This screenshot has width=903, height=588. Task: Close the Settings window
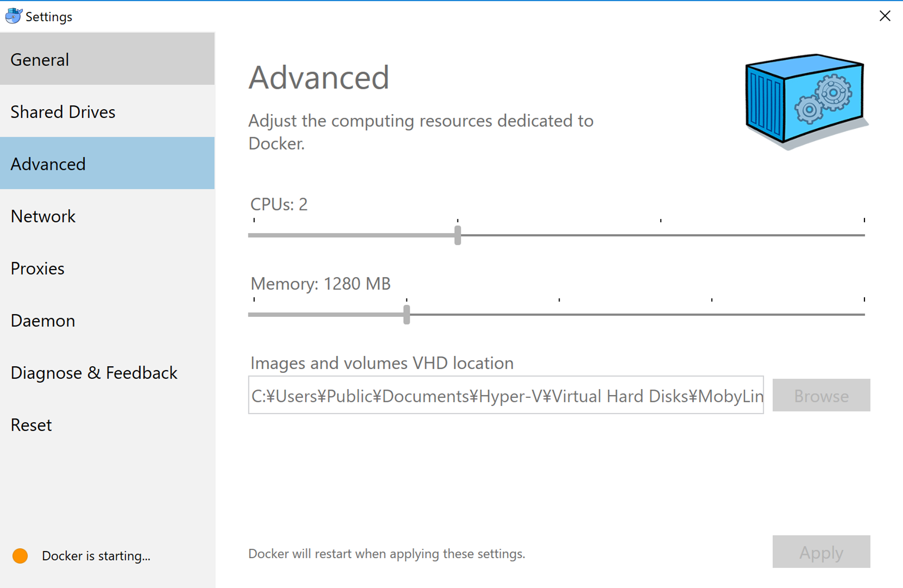coord(885,16)
